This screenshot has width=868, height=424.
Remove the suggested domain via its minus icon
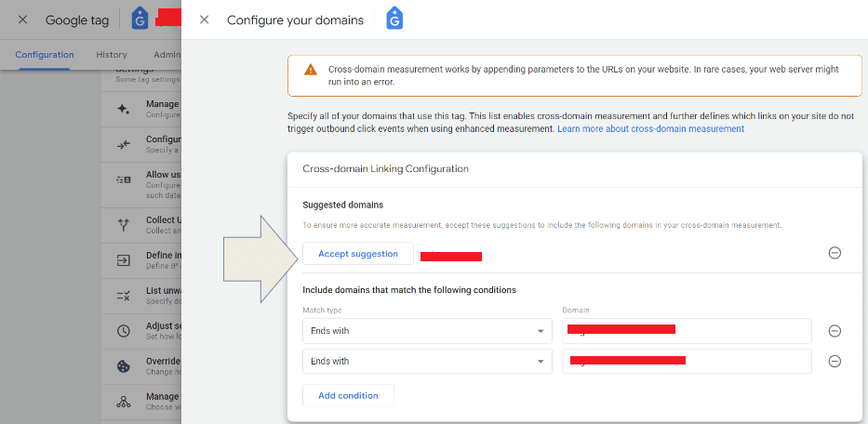pos(835,253)
